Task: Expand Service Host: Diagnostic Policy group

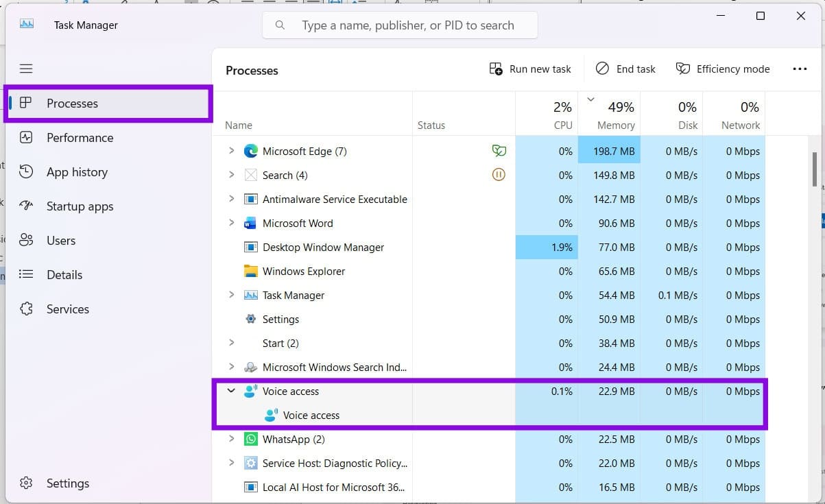Action: [231, 463]
